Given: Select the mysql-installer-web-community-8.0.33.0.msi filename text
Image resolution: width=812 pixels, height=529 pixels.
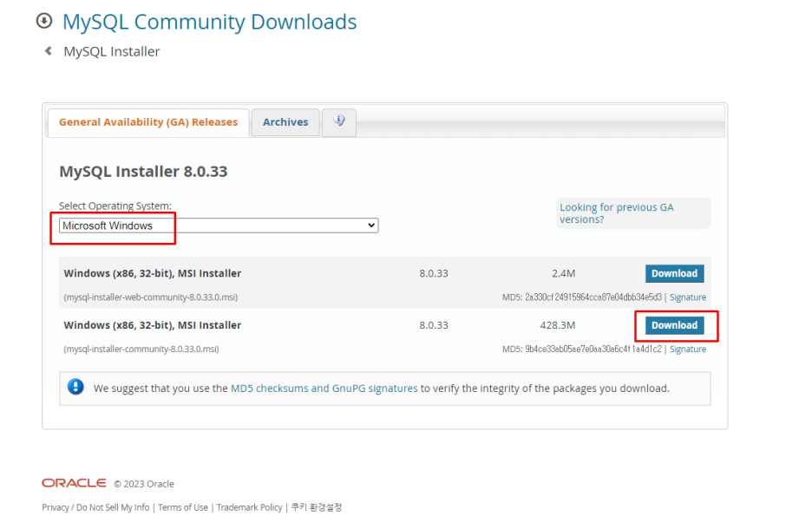Looking at the screenshot, I should (x=151, y=297).
